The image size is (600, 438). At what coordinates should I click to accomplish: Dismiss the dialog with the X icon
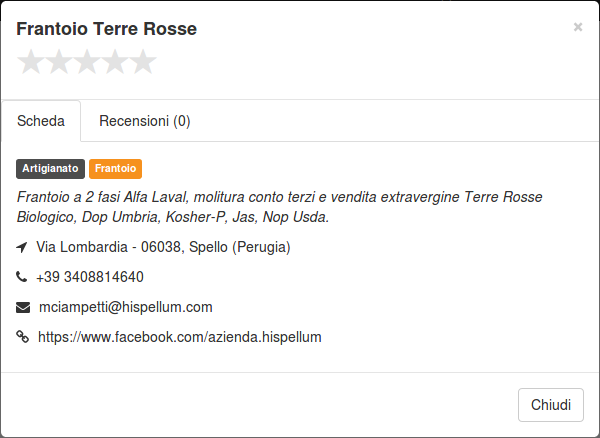[x=578, y=27]
